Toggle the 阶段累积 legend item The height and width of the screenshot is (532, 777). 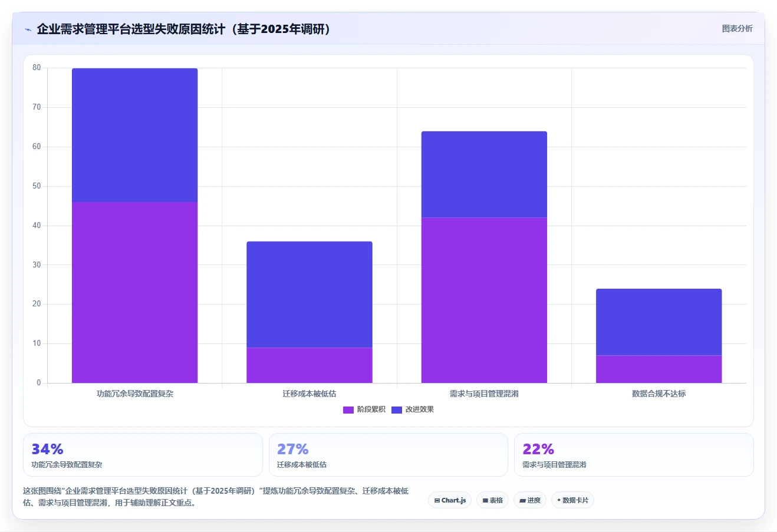pyautogui.click(x=364, y=409)
